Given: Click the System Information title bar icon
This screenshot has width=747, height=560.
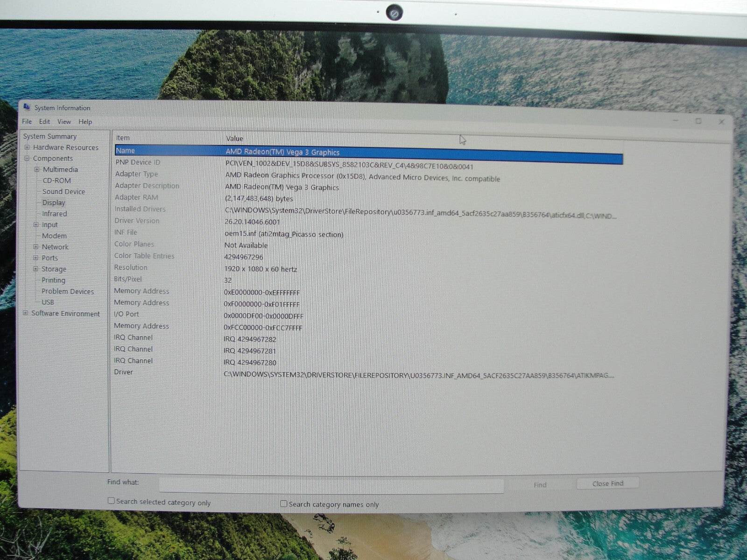Looking at the screenshot, I should [x=27, y=107].
